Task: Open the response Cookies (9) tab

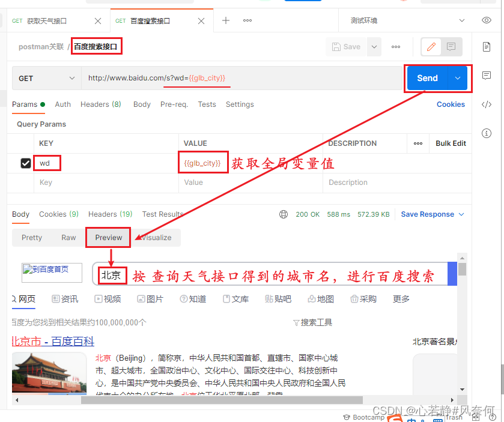Action: coord(59,214)
